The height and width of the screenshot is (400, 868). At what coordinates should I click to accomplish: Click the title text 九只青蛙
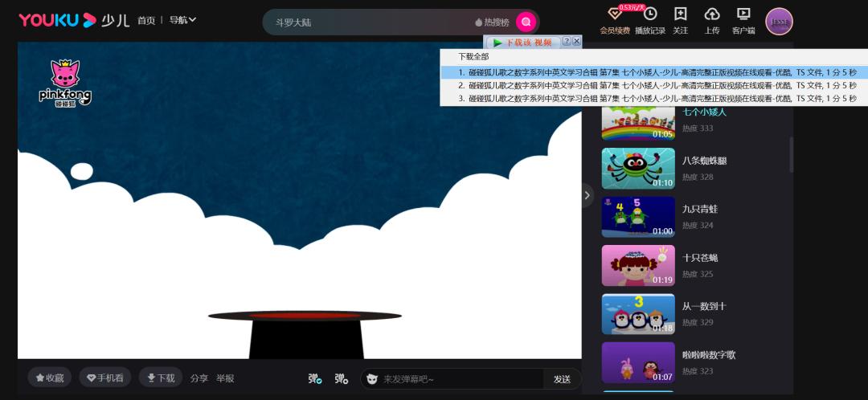pyautogui.click(x=700, y=209)
